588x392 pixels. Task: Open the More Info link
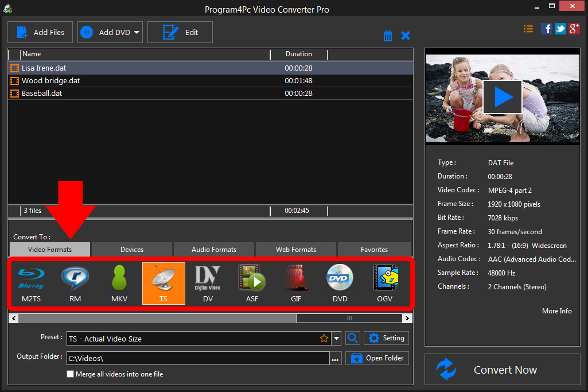[556, 311]
